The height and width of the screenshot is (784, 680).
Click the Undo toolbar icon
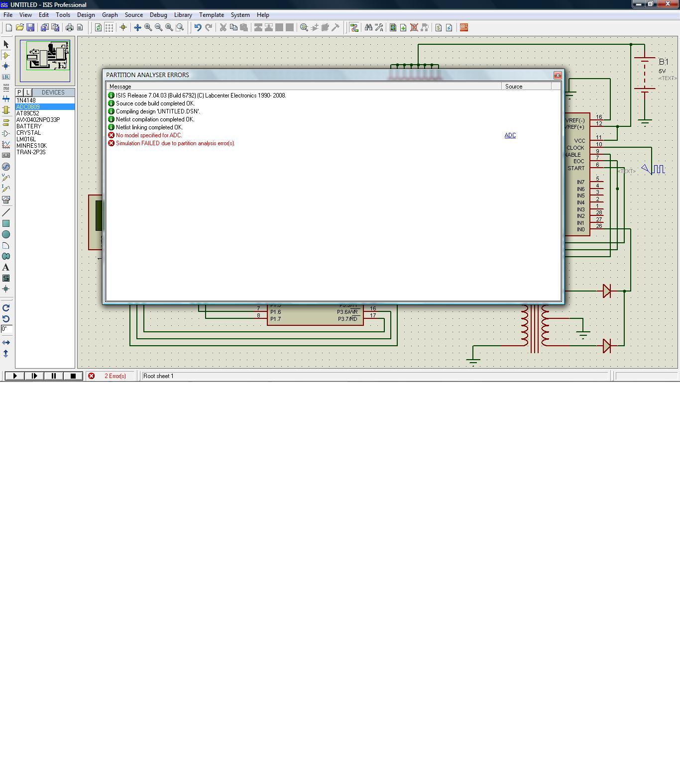pos(198,28)
